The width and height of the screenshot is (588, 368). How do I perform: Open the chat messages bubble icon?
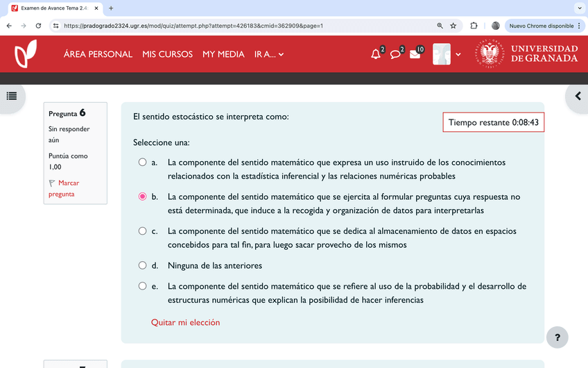[x=395, y=54]
